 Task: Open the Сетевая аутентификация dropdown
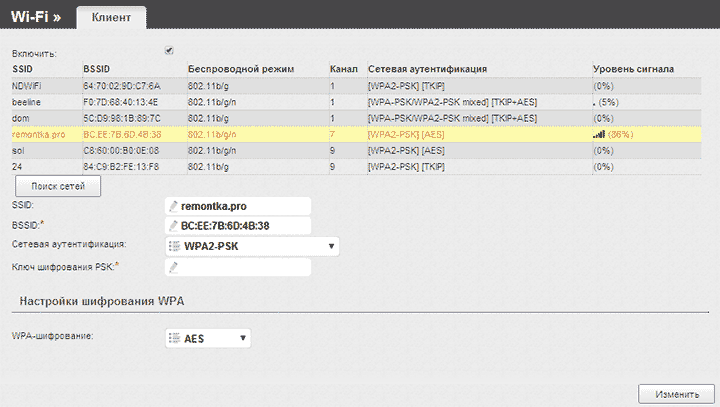[x=251, y=246]
